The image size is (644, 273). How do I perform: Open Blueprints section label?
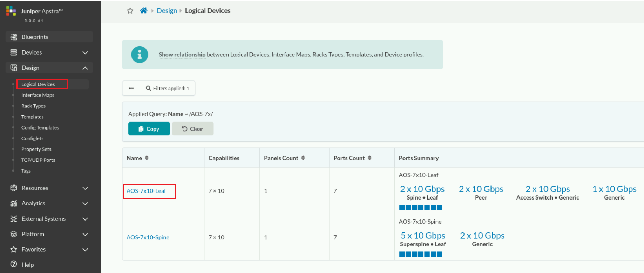tap(35, 37)
